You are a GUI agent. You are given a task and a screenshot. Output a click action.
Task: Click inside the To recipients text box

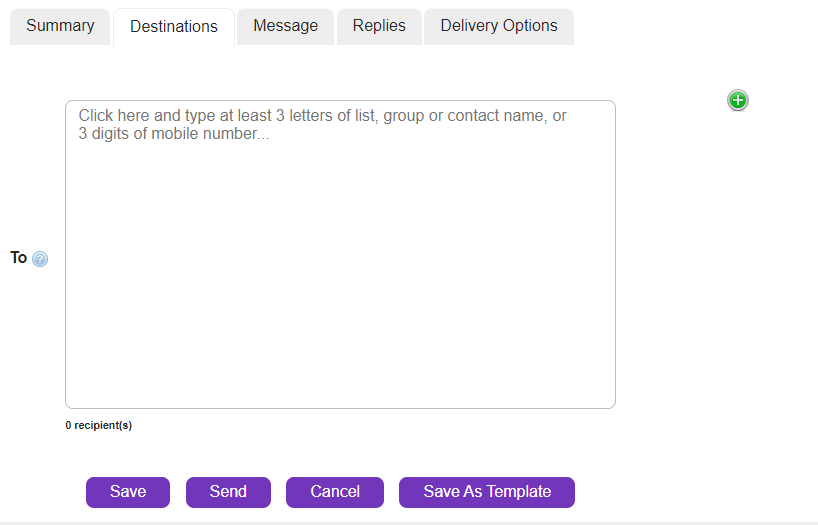point(340,270)
